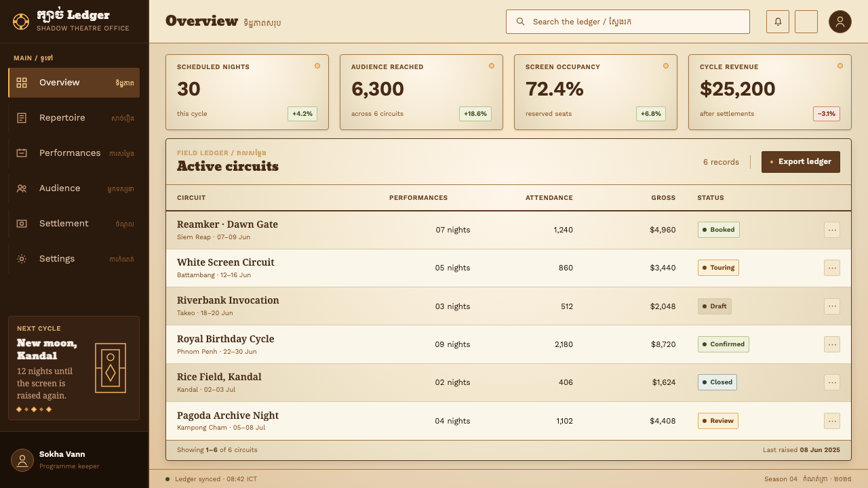
Task: Click the Ledger logo icon in the sidebar
Action: 21,22
